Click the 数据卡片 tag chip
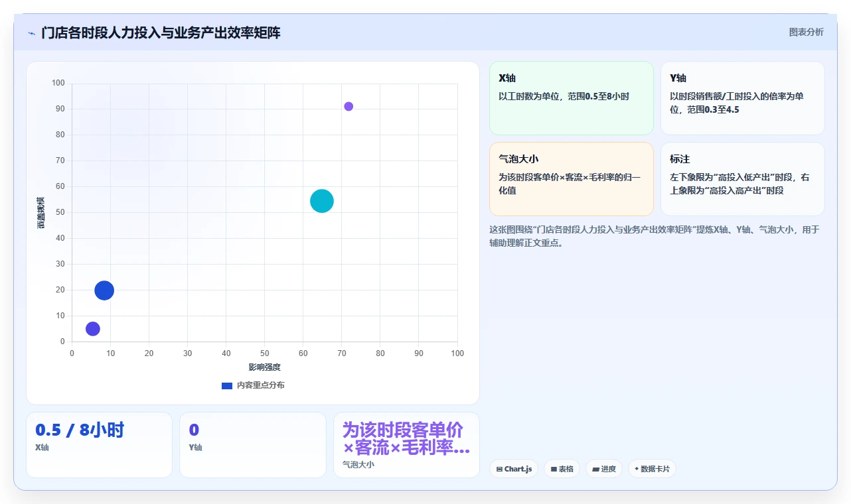The width and height of the screenshot is (851, 504). pyautogui.click(x=652, y=469)
